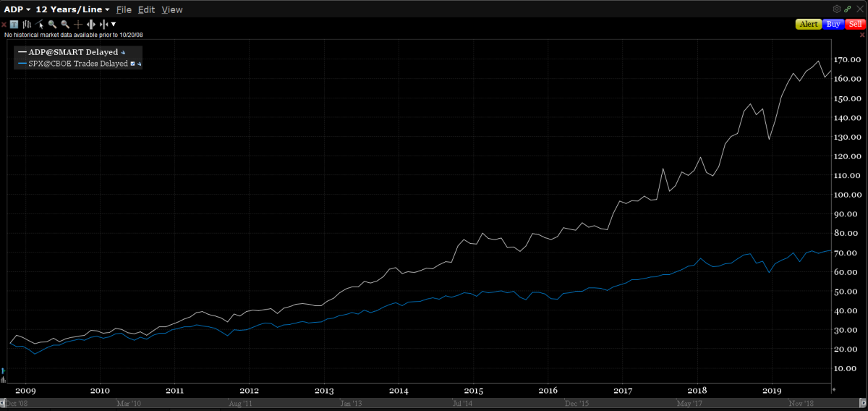Image resolution: width=868 pixels, height=411 pixels.
Task: Click the green window link chain icon
Action: point(847,9)
